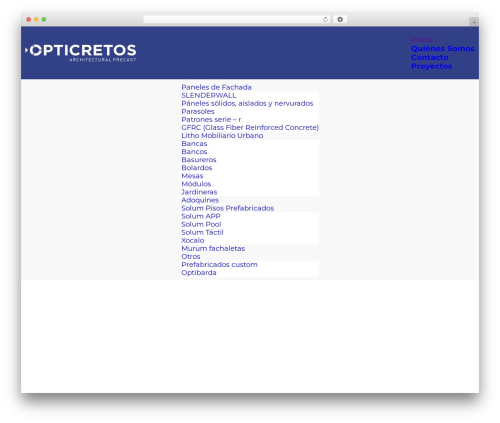Open the SLENDERWALL link
Image resolution: width=500 pixels, height=423 pixels.
[x=209, y=95]
